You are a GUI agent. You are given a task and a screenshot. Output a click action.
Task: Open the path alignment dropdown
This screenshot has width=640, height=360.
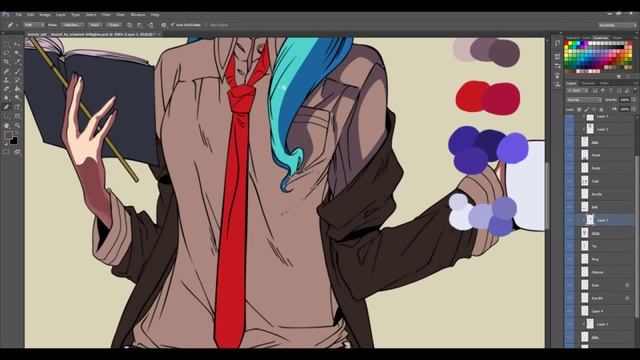pyautogui.click(x=140, y=25)
